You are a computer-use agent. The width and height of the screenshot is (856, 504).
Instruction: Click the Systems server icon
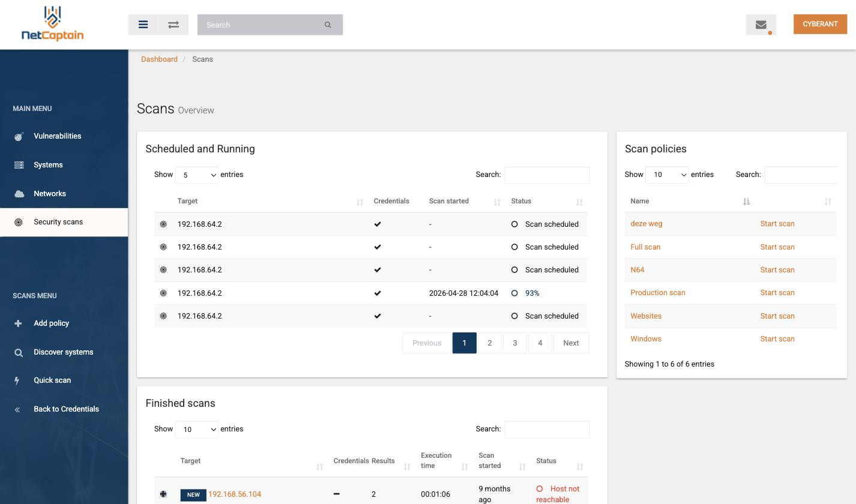click(x=19, y=165)
